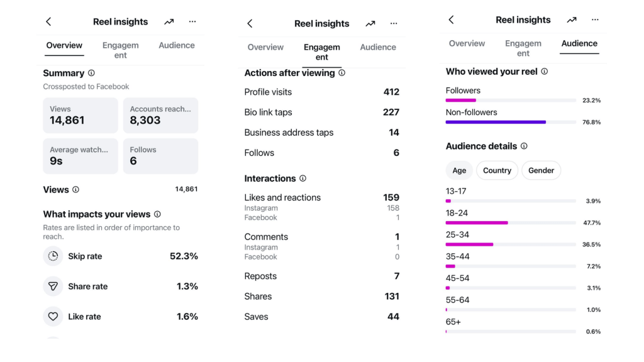
Task: Tap the info icon next to Interactions
Action: pos(303,178)
